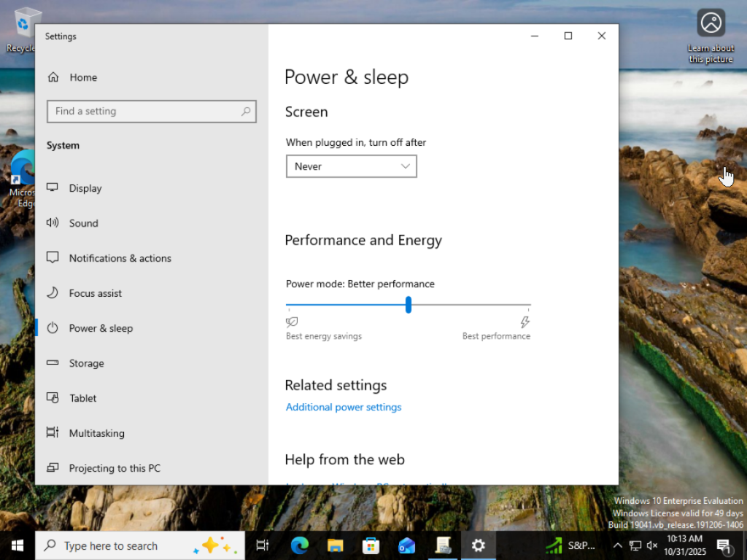Click the Focus assist moon icon
The width and height of the screenshot is (747, 560).
53,293
